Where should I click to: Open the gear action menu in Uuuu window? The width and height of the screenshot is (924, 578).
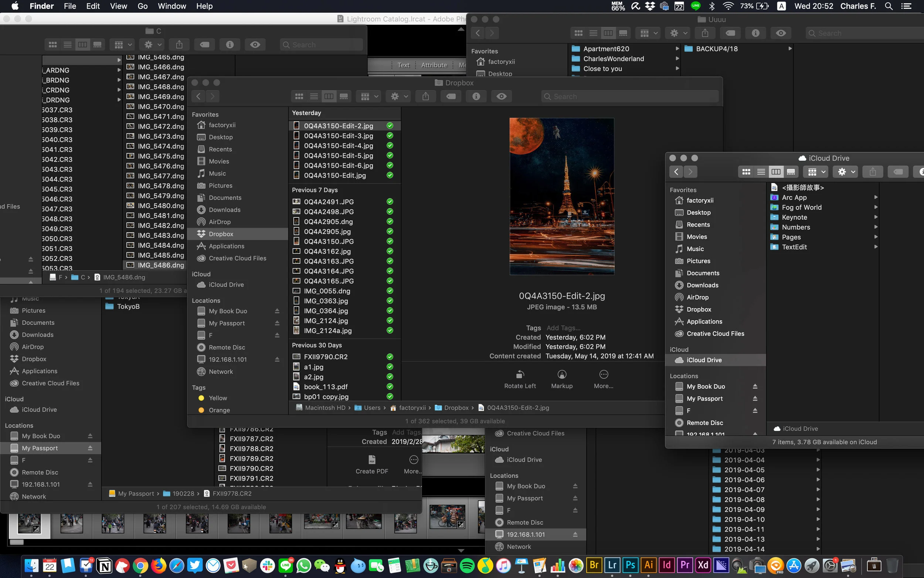click(x=678, y=33)
